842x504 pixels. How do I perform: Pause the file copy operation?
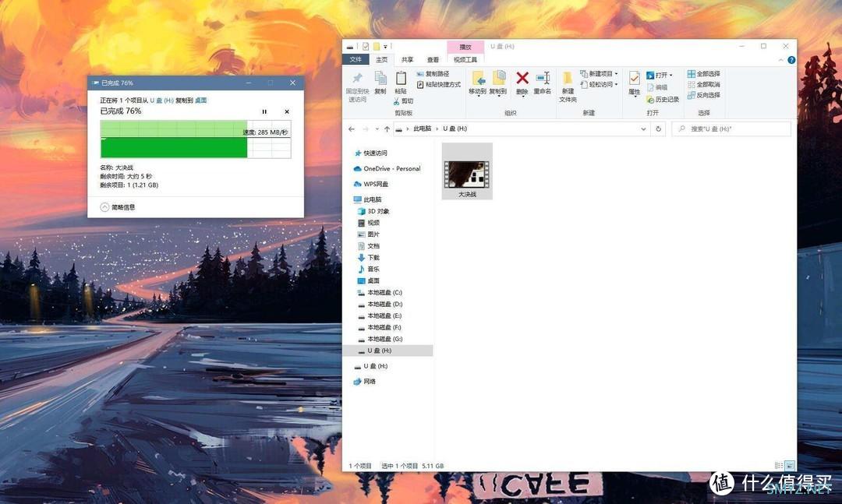pyautogui.click(x=264, y=111)
